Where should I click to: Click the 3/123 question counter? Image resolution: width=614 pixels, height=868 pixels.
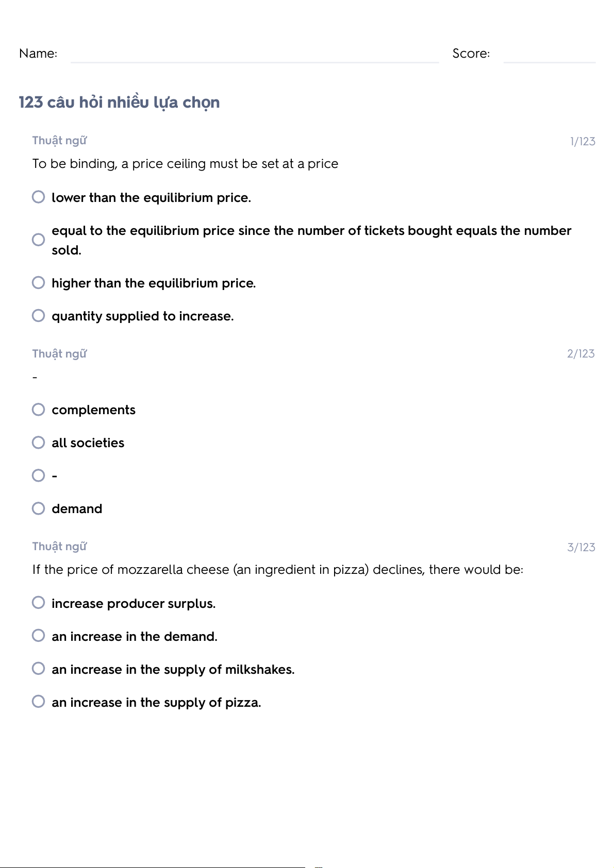pyautogui.click(x=581, y=547)
